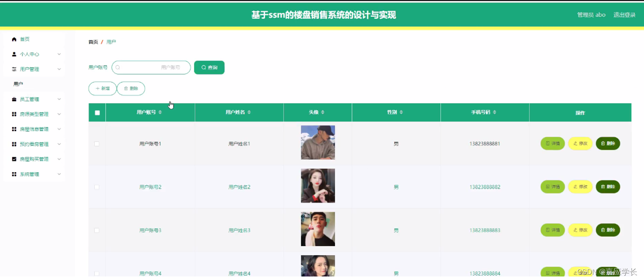Click the green 查询 search button
Image resolution: width=644 pixels, height=280 pixels.
click(209, 68)
